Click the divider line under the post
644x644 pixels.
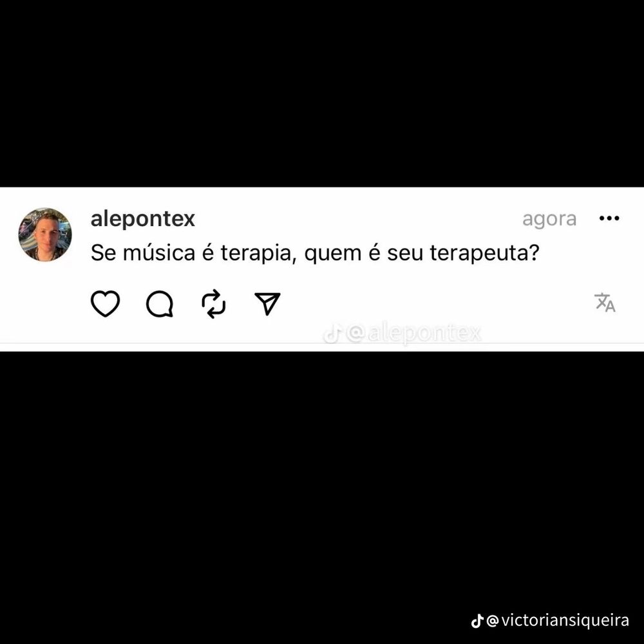(x=322, y=343)
